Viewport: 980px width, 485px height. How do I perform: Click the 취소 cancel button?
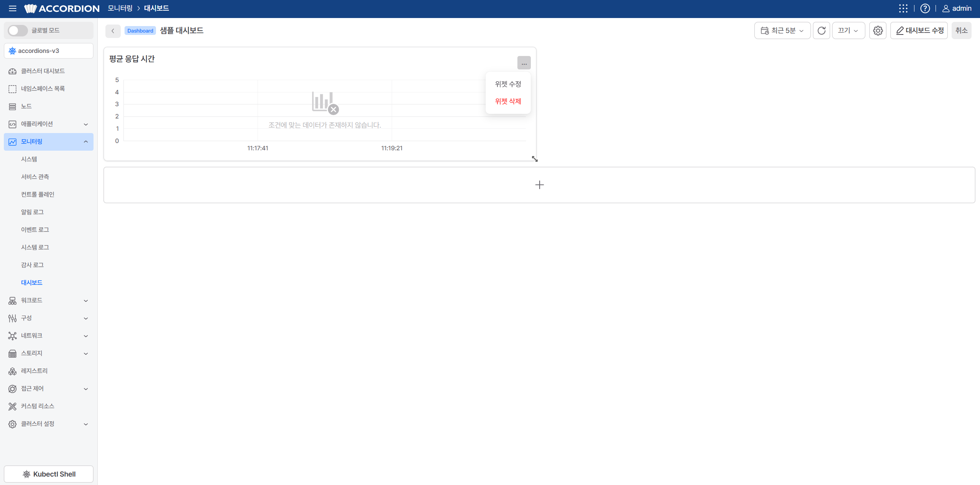point(961,31)
